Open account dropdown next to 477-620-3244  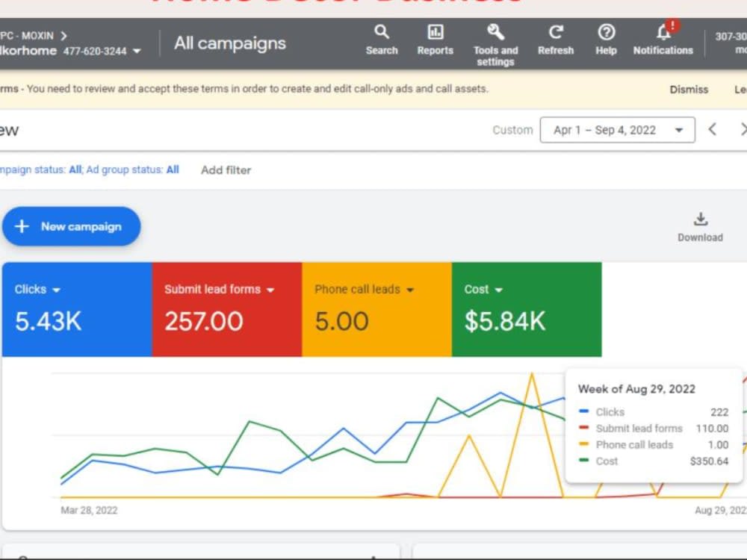(137, 51)
